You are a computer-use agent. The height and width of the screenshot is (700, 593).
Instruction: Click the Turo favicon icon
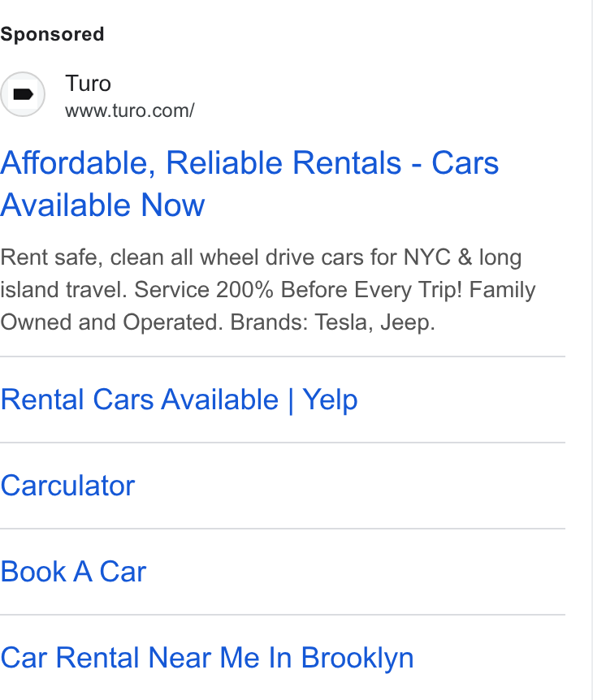click(22, 94)
